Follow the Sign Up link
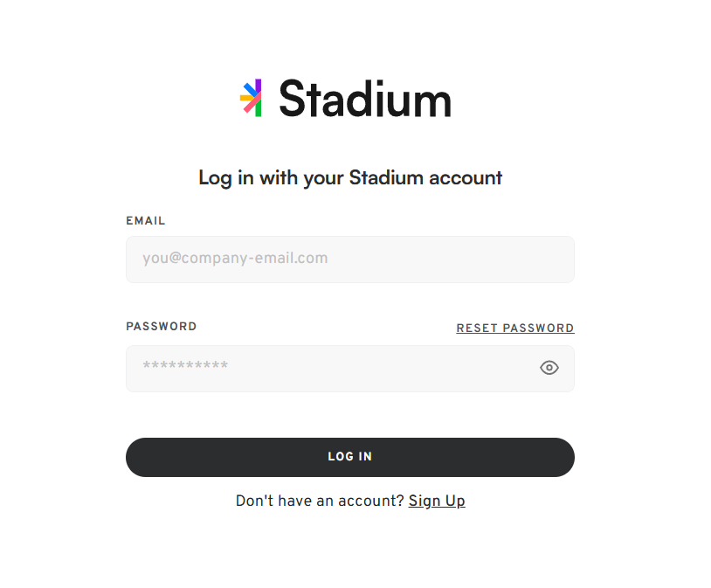 tap(437, 501)
